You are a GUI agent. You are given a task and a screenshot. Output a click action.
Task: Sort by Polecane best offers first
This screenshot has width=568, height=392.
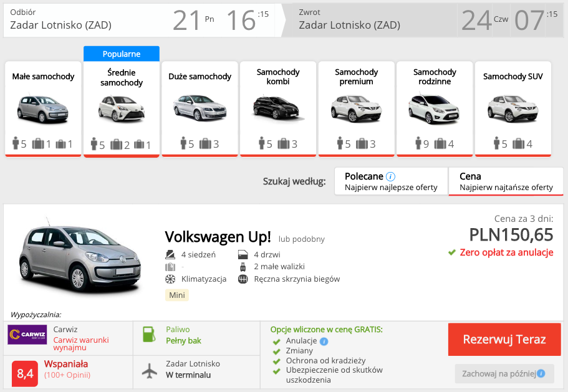click(x=391, y=181)
